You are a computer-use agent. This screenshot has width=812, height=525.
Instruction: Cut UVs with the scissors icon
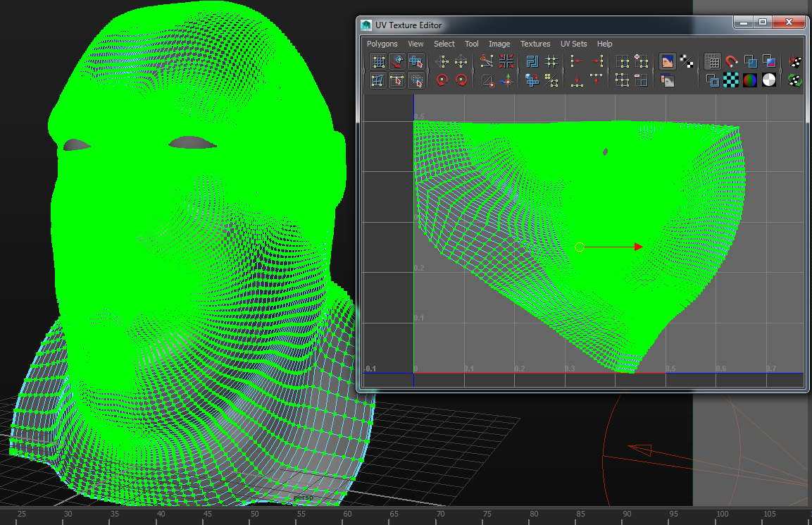pos(487,61)
